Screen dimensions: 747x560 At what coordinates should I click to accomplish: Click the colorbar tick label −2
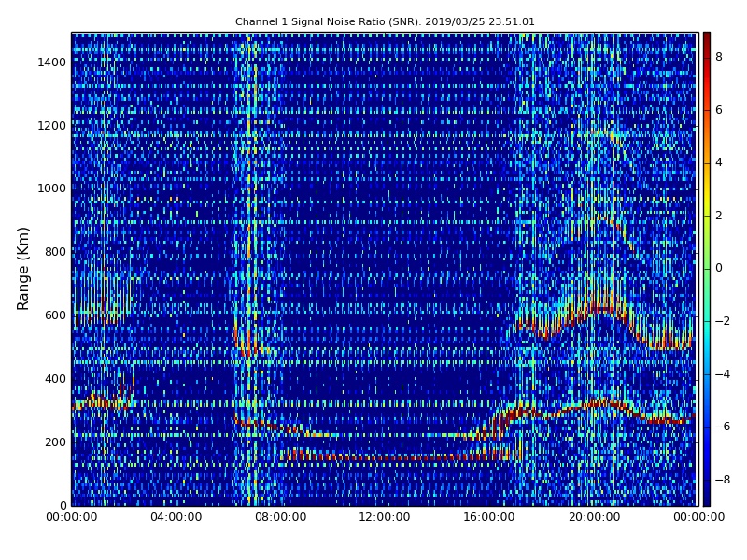click(723, 321)
